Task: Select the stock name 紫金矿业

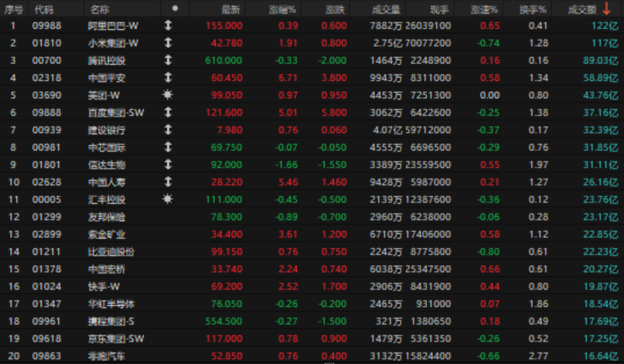Action: pyautogui.click(x=107, y=234)
